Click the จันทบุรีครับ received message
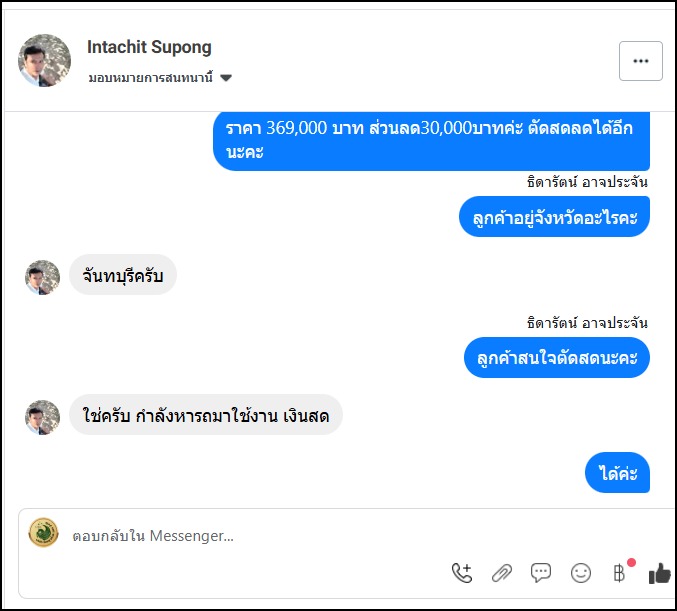This screenshot has width=677, height=611. pos(123,275)
